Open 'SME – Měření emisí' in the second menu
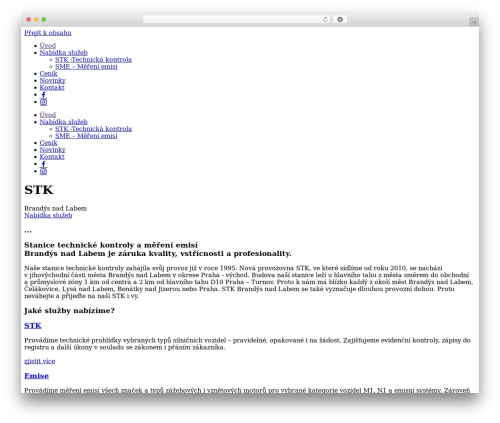The image size is (500, 423). pyautogui.click(x=86, y=136)
